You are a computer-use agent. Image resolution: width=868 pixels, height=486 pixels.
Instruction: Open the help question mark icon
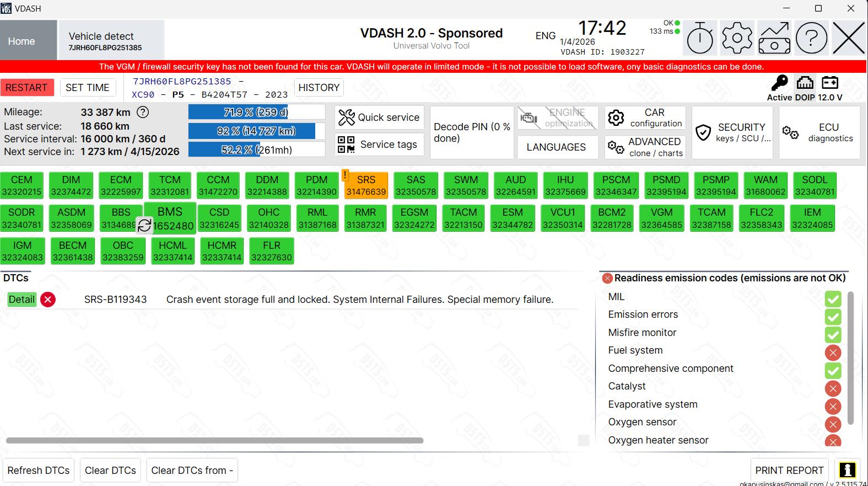tap(811, 39)
